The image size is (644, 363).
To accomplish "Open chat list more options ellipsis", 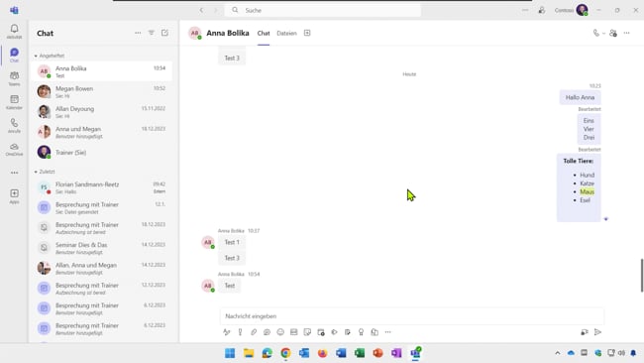I will [x=138, y=33].
